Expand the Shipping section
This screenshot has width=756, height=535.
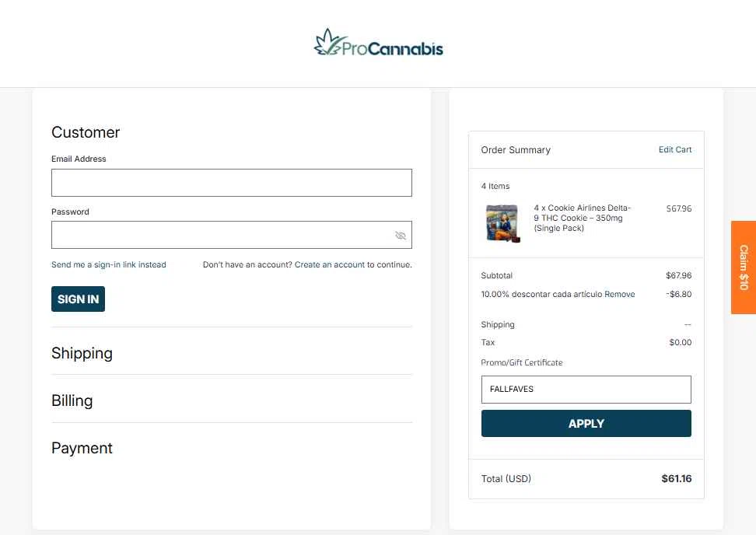coord(82,353)
